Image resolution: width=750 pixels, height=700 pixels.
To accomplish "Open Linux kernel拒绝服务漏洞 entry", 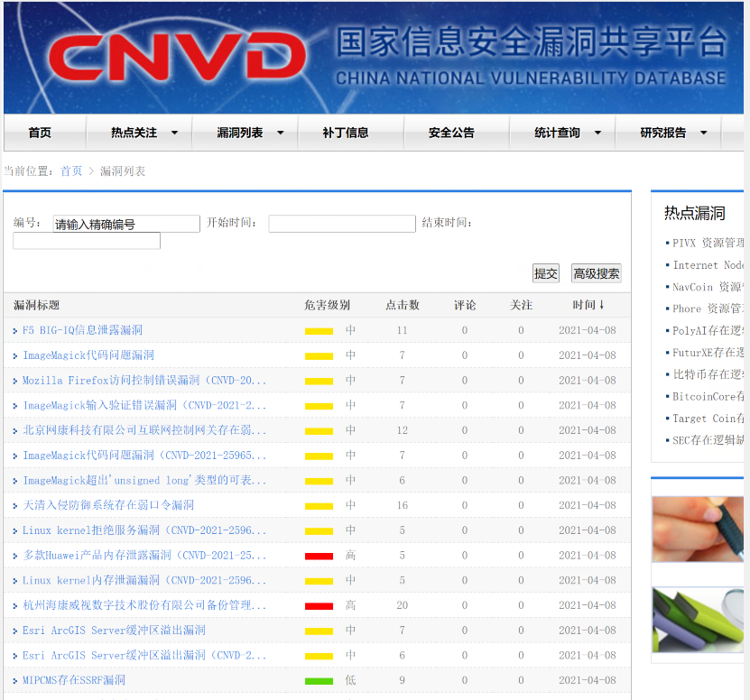I will click(144, 530).
